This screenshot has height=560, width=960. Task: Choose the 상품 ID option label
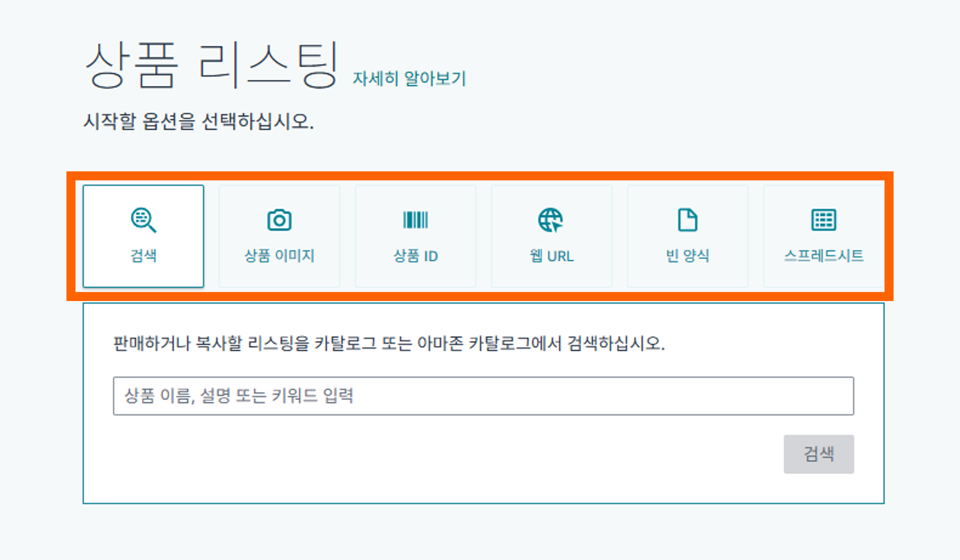point(415,256)
